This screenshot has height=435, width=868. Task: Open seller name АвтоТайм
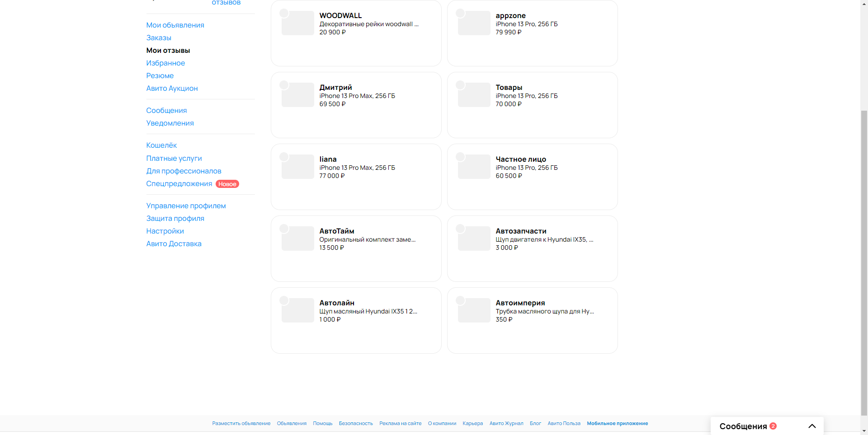click(x=337, y=231)
